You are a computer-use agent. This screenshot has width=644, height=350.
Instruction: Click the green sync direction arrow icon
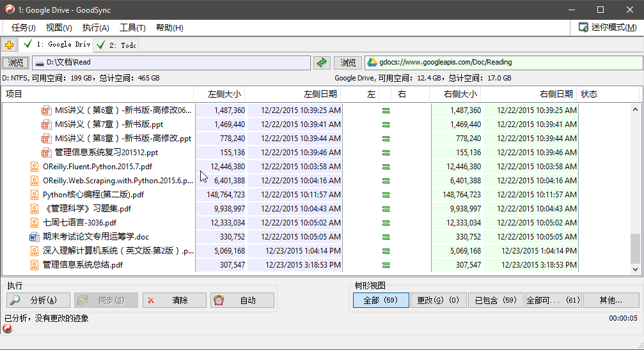coord(322,63)
